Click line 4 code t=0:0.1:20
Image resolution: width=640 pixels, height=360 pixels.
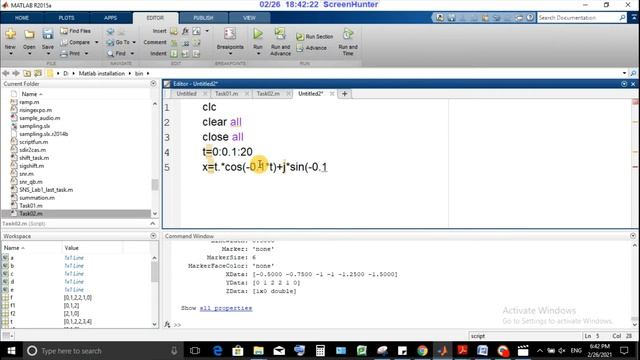(227, 152)
